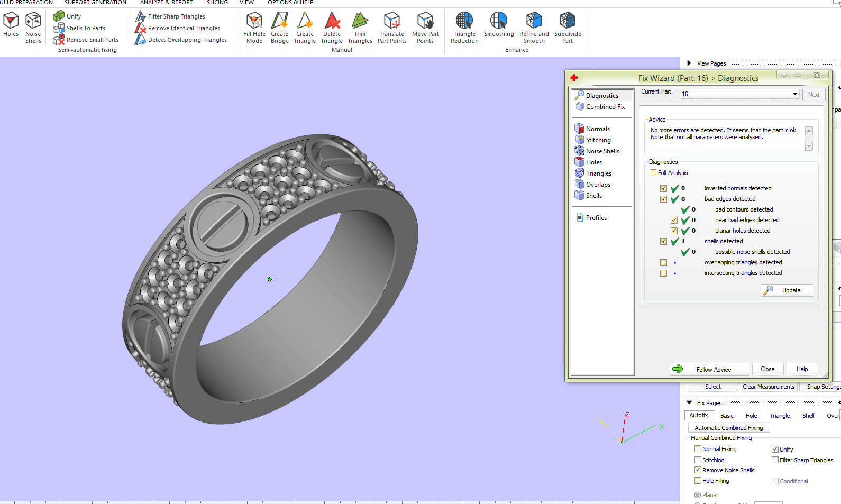Screen dimensions: 841x504
Task: Uncheck Remove Noise Shells option
Action: tap(698, 470)
